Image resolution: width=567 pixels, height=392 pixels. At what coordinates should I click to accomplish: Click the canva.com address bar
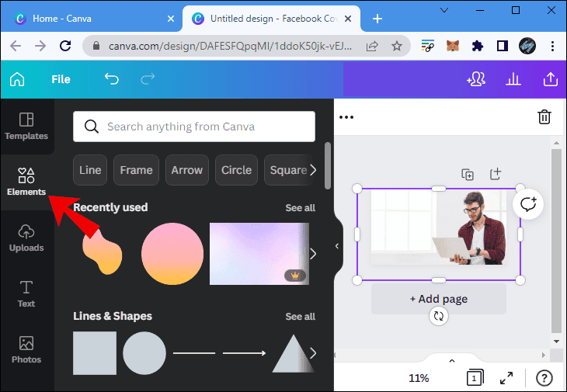230,46
